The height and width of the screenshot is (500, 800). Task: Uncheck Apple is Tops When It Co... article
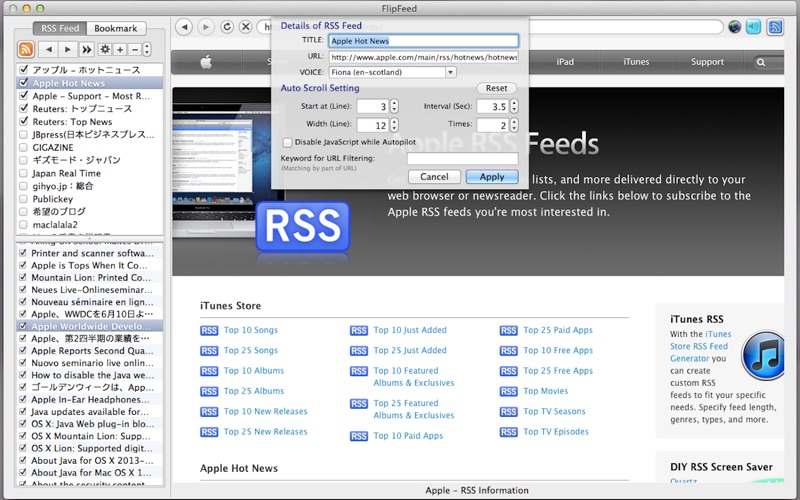pyautogui.click(x=22, y=265)
